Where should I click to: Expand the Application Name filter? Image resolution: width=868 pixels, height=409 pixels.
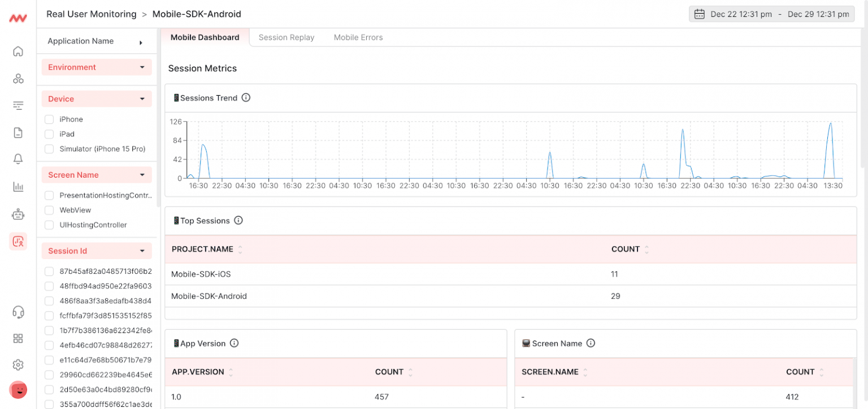(141, 42)
